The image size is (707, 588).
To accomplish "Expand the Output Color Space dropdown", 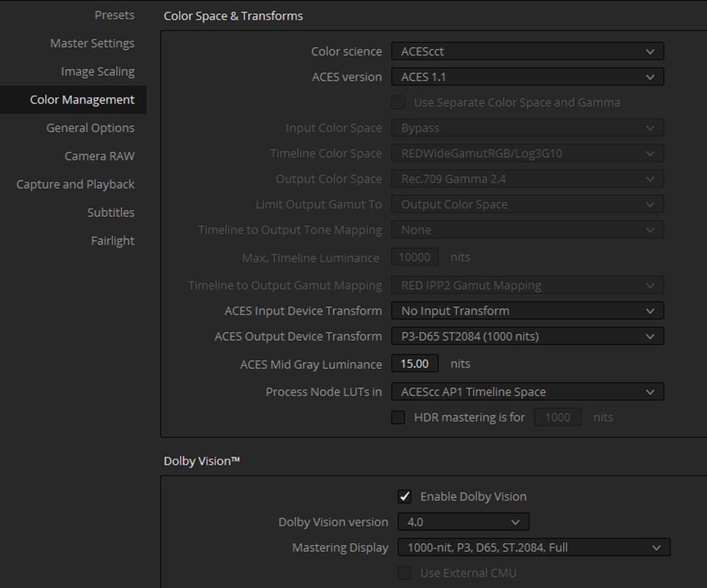I will coord(528,179).
